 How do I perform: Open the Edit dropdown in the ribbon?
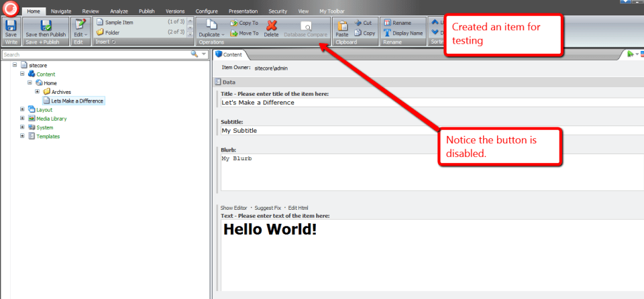78,34
